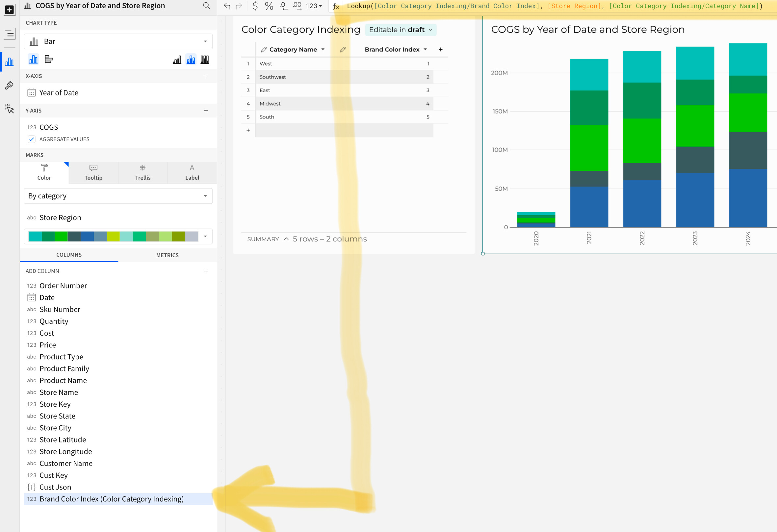Select the currency format icon
Image resolution: width=777 pixels, height=532 pixels.
click(x=255, y=6)
